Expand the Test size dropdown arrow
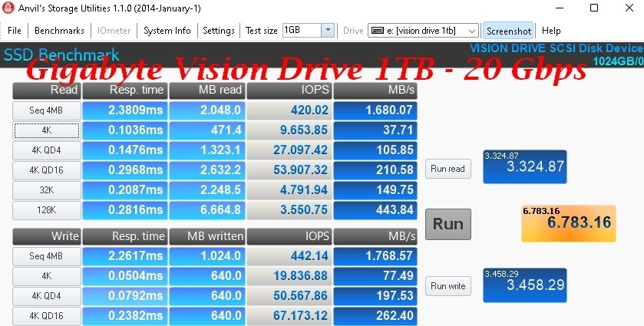The width and height of the screenshot is (644, 326). (x=328, y=31)
